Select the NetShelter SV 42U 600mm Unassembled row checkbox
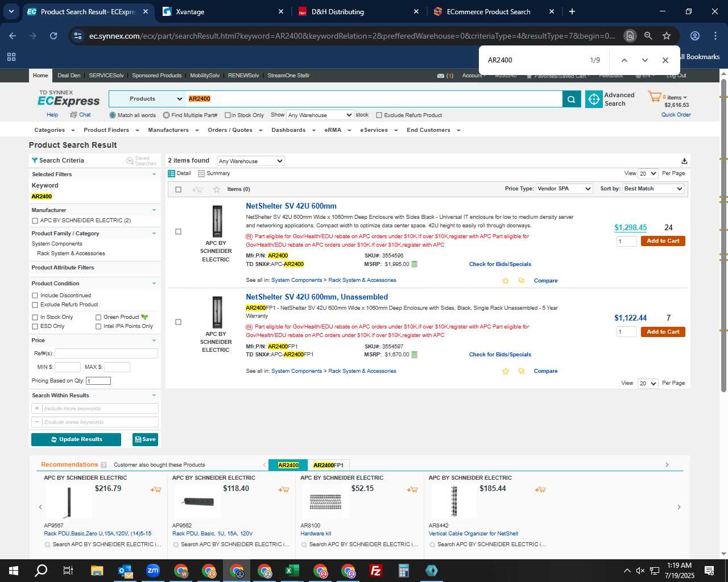The height and width of the screenshot is (582, 728). tap(178, 322)
